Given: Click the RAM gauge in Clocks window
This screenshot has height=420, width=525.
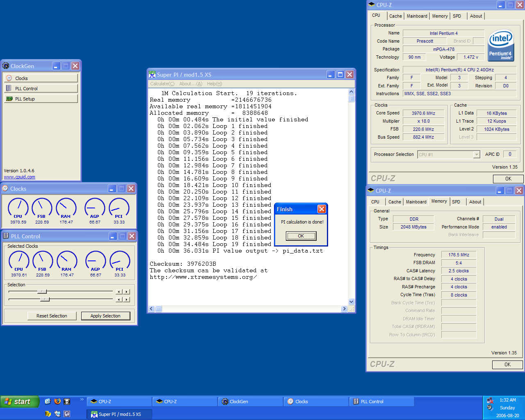Looking at the screenshot, I should pos(66,208).
